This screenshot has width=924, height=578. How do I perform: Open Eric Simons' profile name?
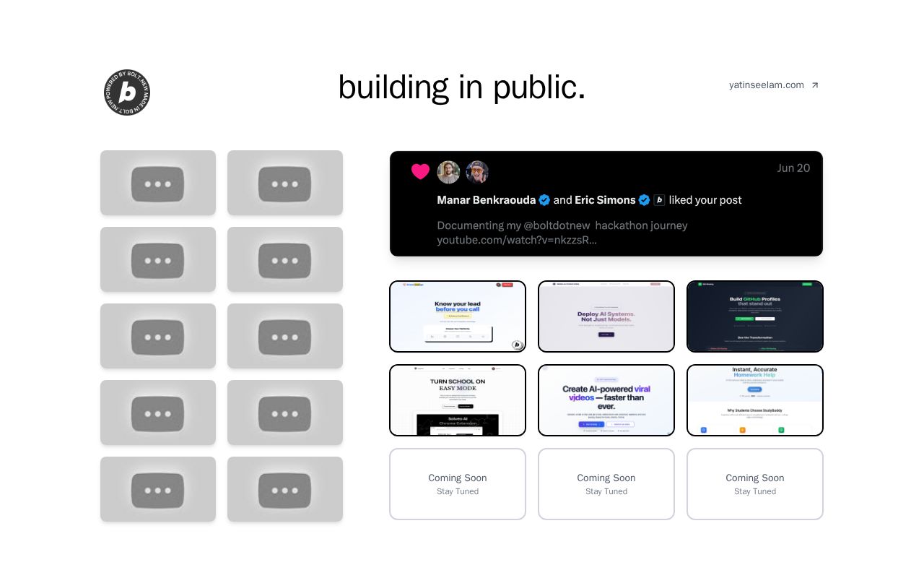pos(605,200)
